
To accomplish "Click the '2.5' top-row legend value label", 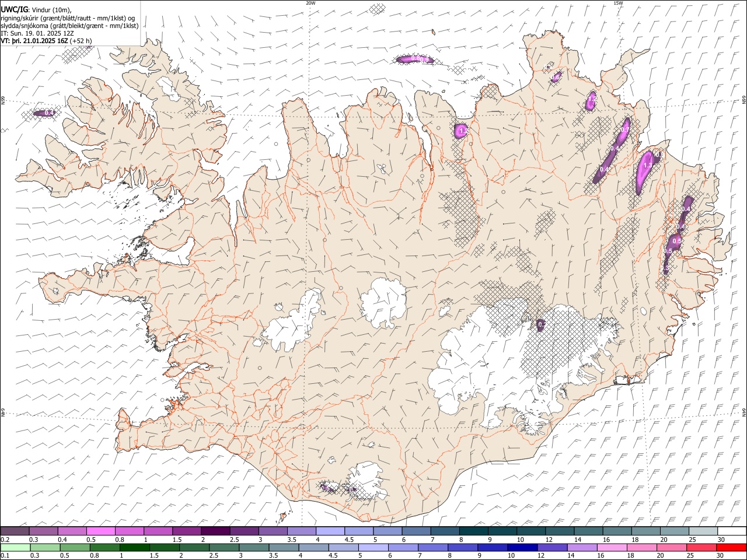I will (234, 539).
